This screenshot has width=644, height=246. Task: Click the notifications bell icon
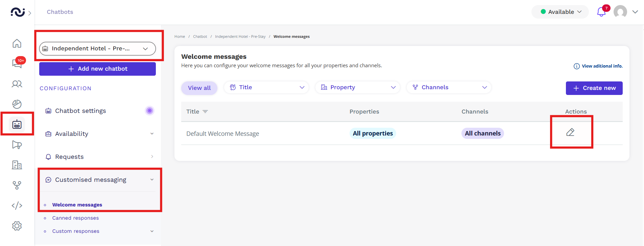(x=601, y=12)
